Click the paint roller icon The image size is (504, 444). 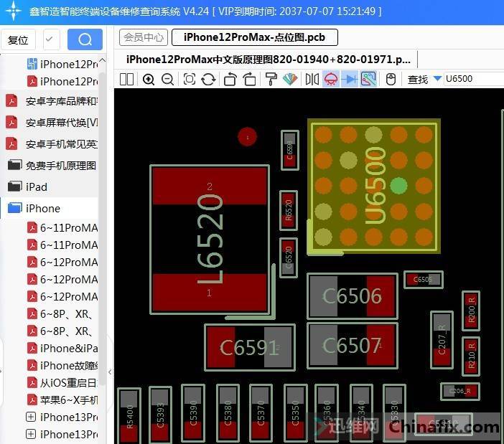coord(271,79)
